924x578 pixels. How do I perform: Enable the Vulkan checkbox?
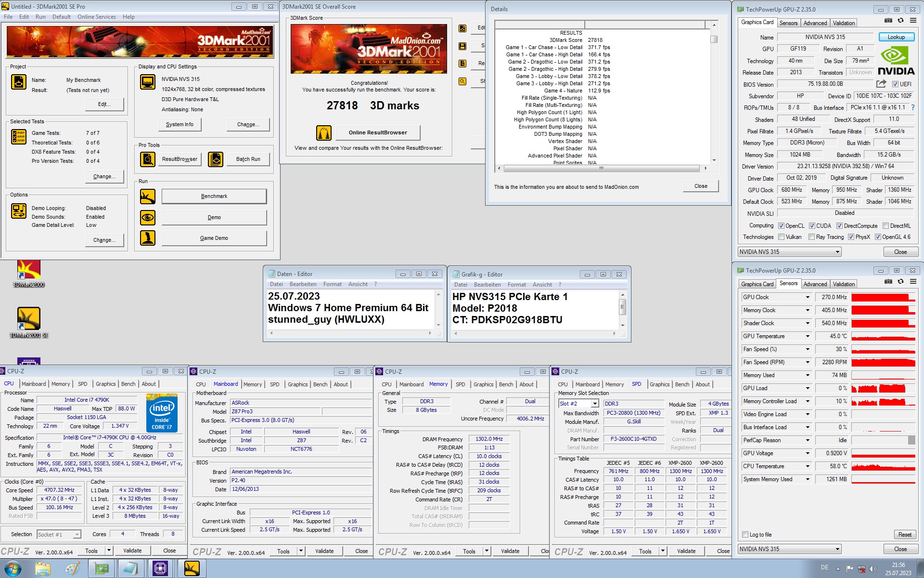click(x=781, y=237)
